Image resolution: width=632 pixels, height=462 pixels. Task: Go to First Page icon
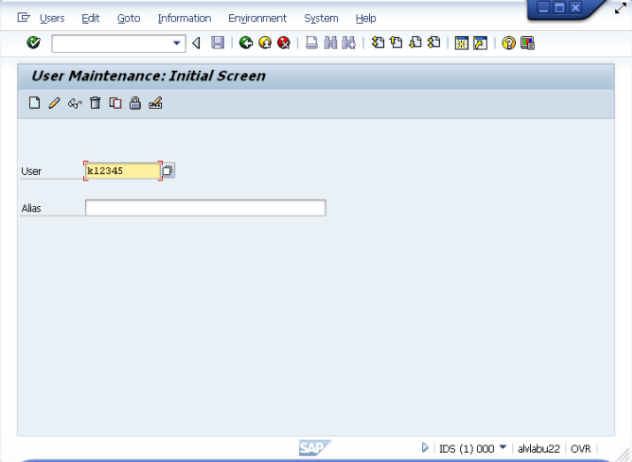click(378, 42)
